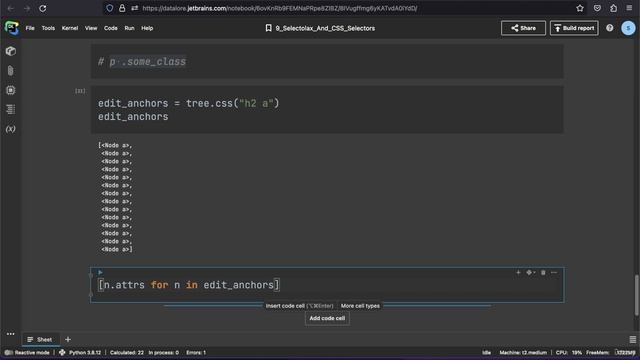This screenshot has height=360, width=640.
Task: Click Insert code cell option
Action: 299,306
